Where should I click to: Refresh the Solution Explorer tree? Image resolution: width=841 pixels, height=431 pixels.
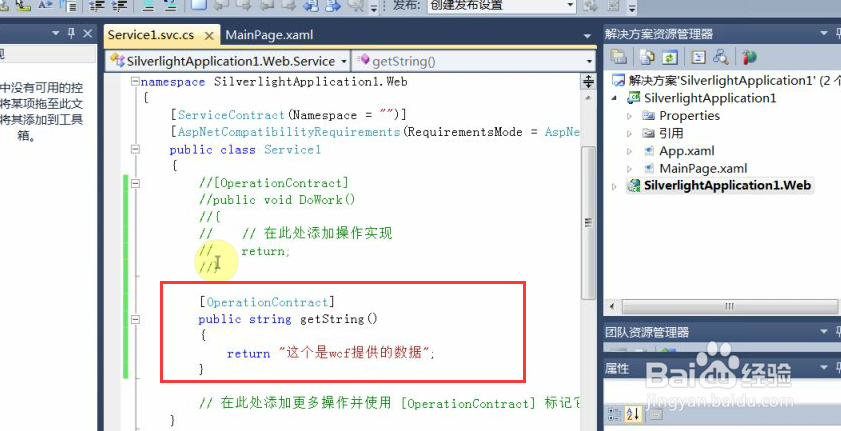coord(670,57)
